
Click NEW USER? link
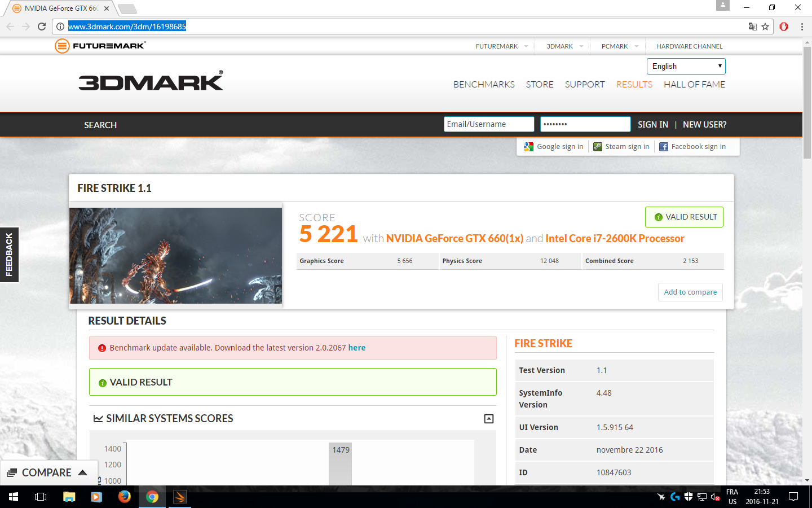pos(705,125)
